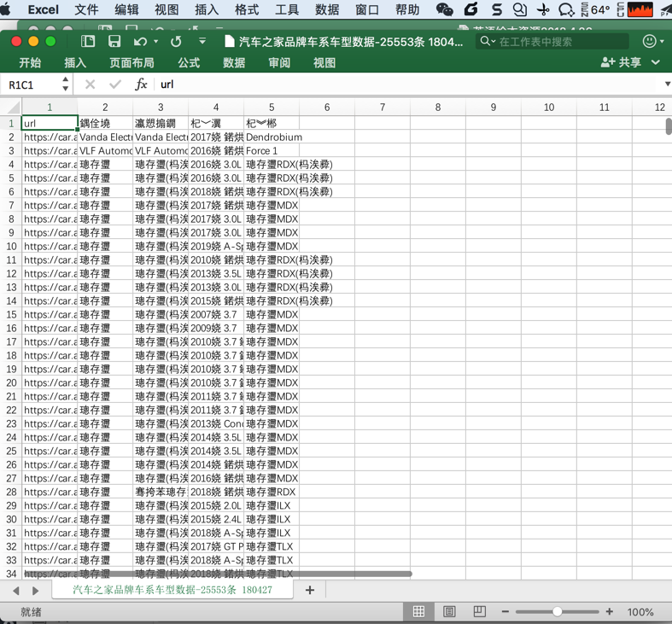Select the url header cell in row 1
Viewport: 672px width, 624px height.
coord(50,124)
